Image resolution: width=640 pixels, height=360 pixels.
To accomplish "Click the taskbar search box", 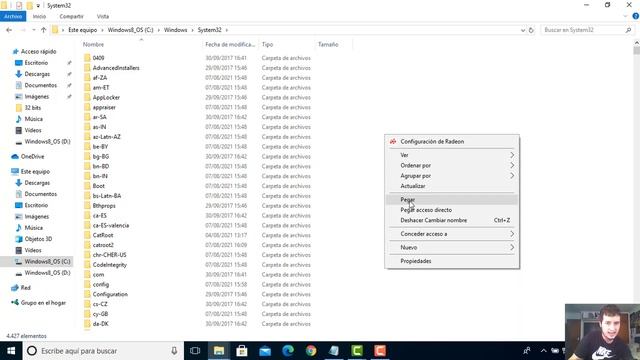I will 103,351.
